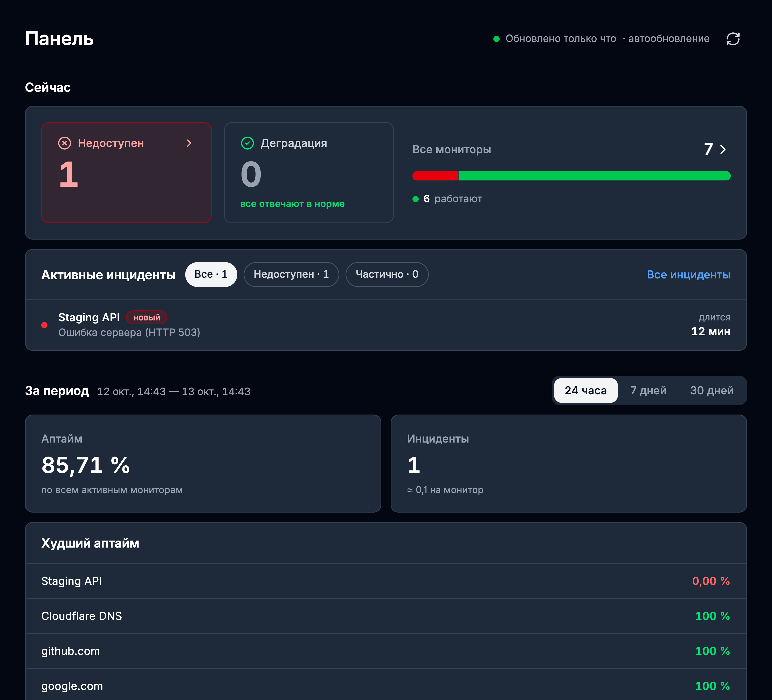
Task: Open the Недоступен status card
Action: [x=126, y=173]
